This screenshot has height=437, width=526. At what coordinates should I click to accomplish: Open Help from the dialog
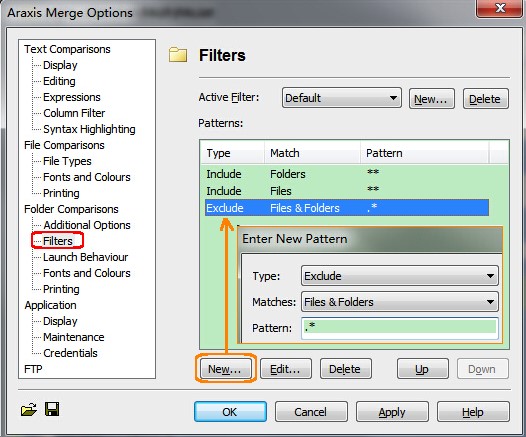pos(473,412)
